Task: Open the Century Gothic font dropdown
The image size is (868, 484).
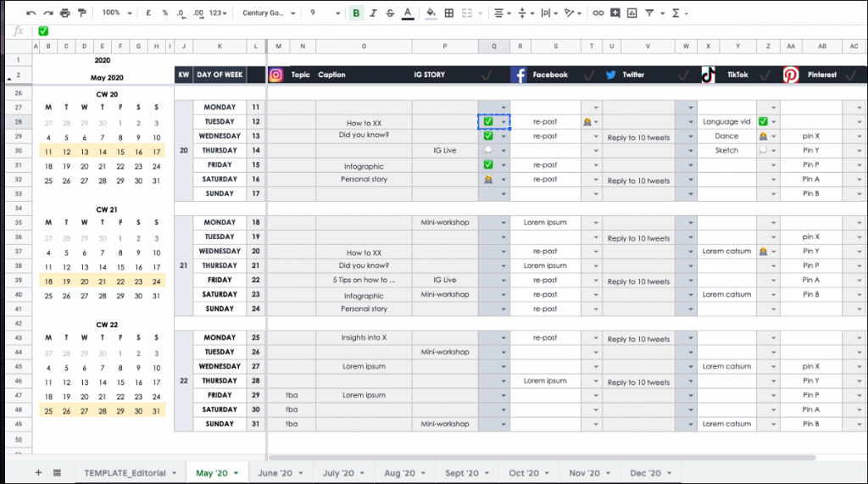Action: (x=269, y=14)
